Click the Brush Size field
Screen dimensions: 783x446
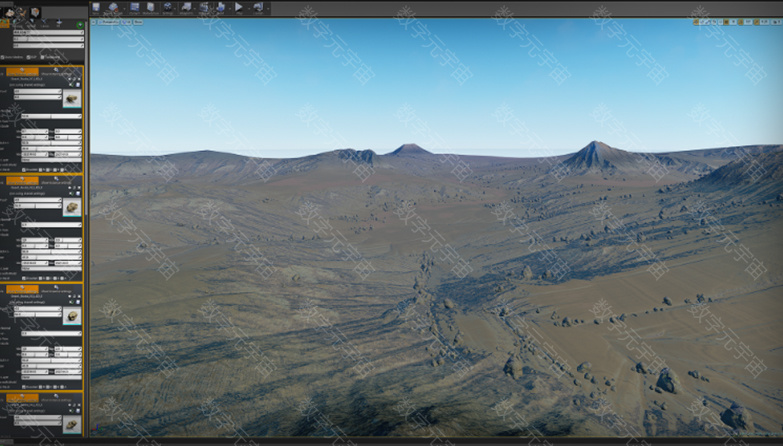tap(48, 32)
